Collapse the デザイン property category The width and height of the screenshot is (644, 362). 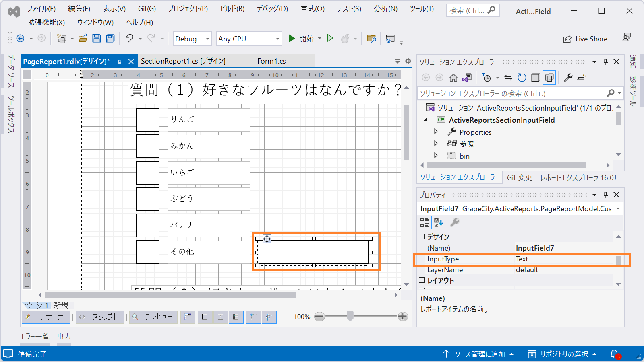point(422,237)
